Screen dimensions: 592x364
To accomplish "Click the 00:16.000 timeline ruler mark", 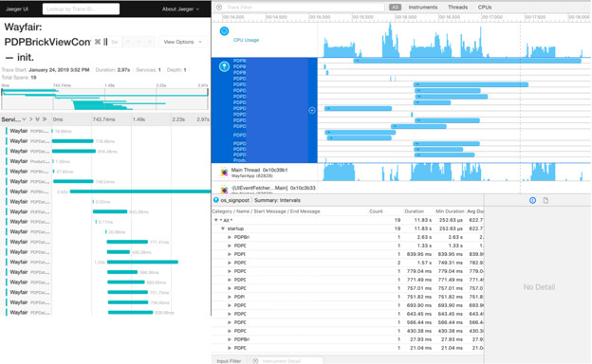I will (x=406, y=17).
